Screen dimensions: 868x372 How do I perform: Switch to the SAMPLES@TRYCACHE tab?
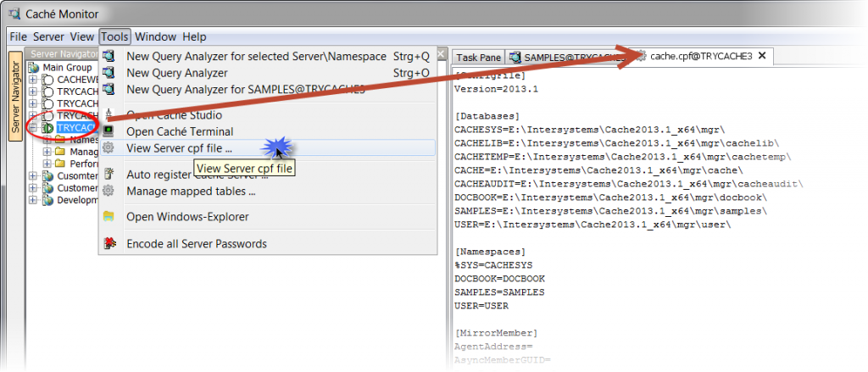coord(567,58)
